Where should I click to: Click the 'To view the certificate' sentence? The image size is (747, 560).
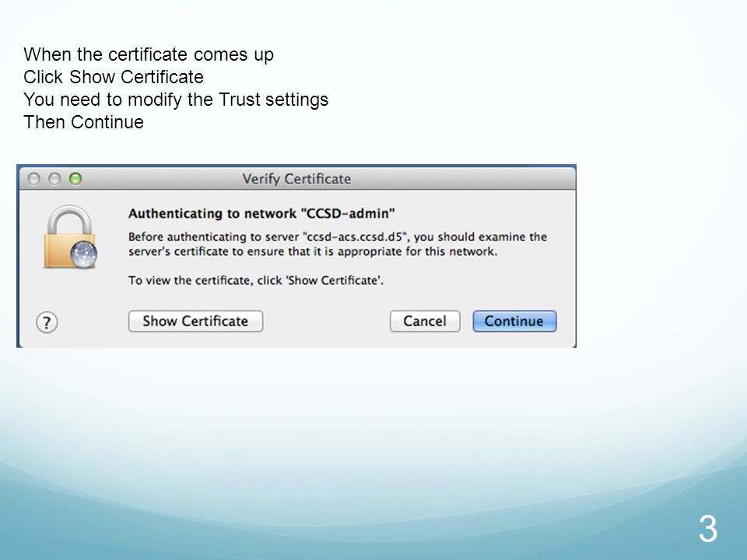(x=256, y=280)
